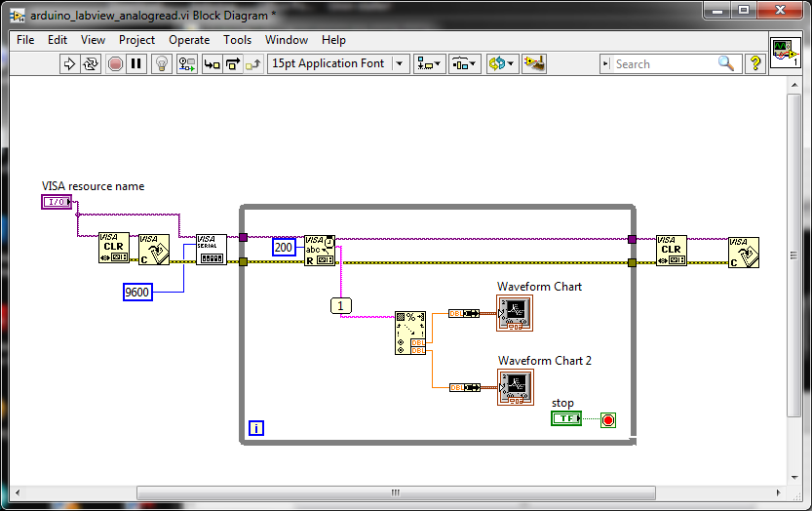Open the Tools menu
812x511 pixels.
click(237, 40)
